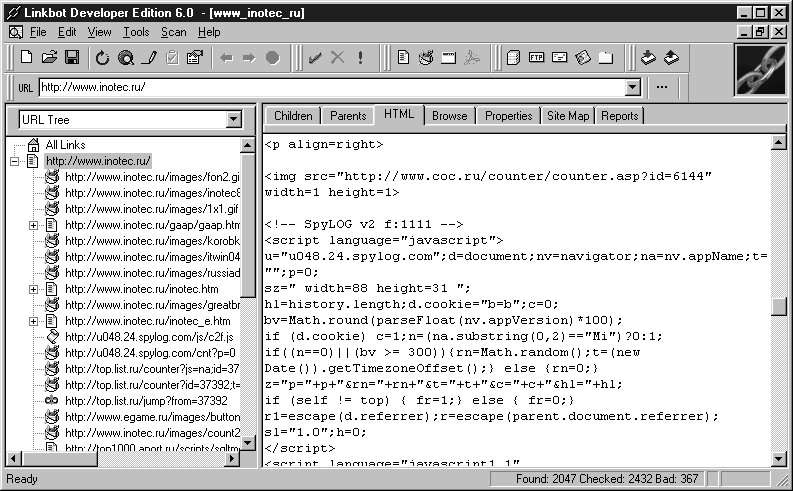The width and height of the screenshot is (793, 491).
Task: Open the URL address dropdown arrow
Action: point(632,87)
